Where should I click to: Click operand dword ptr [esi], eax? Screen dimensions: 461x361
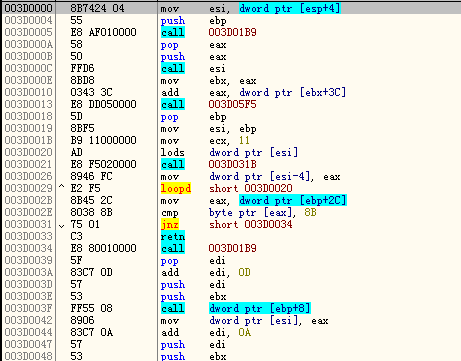[269, 320]
